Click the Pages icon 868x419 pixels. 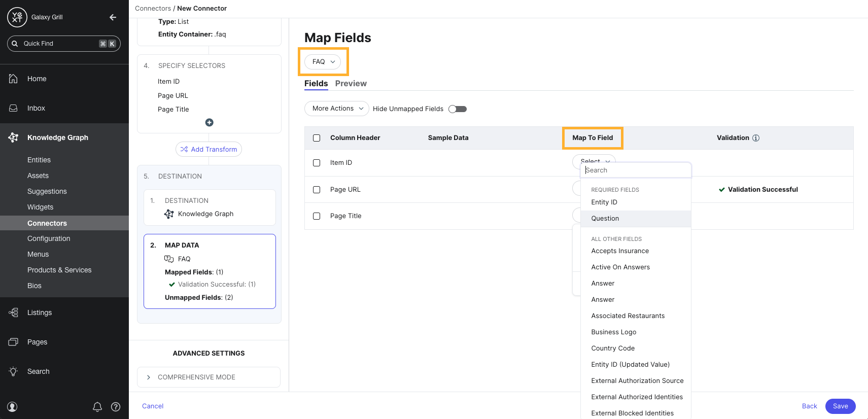13,342
